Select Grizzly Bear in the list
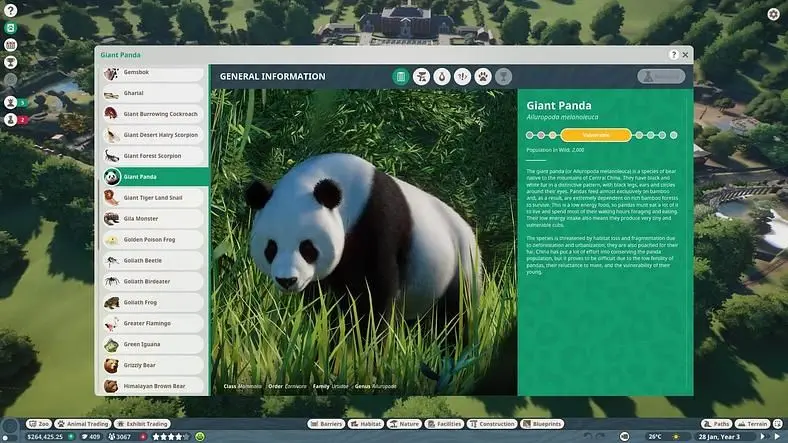This screenshot has height=443, width=788. click(153, 365)
